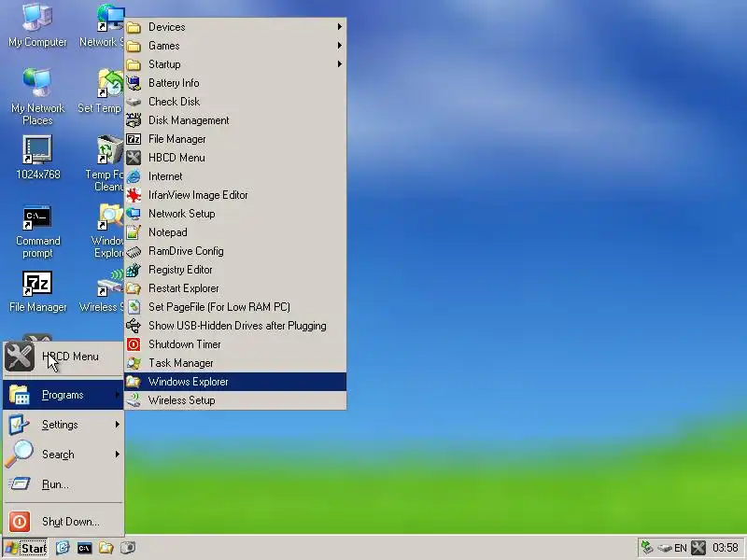747x560 pixels.
Task: Click the red IrfanView icon
Action: [x=134, y=195]
